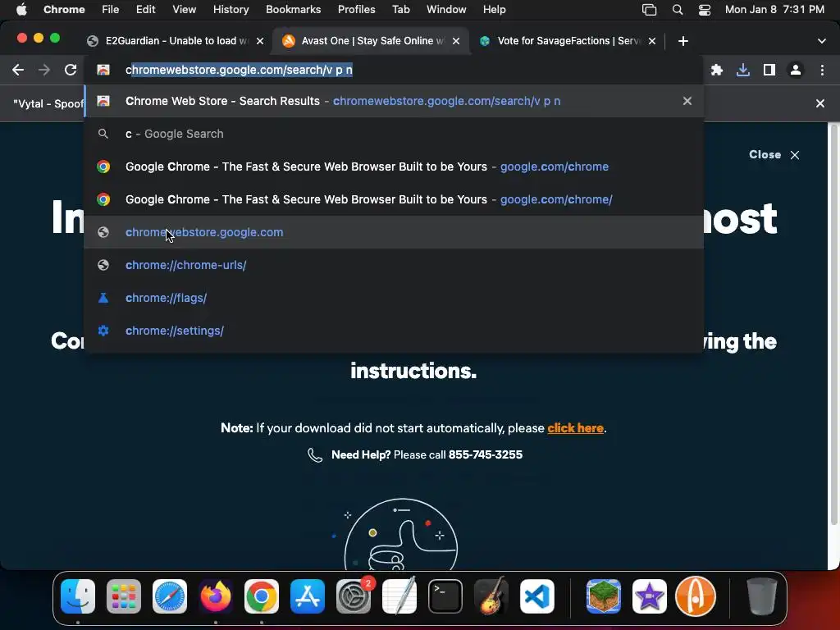The width and height of the screenshot is (840, 630).
Task: Select the chrome://chrome-urls/ suggestion
Action: (x=394, y=265)
